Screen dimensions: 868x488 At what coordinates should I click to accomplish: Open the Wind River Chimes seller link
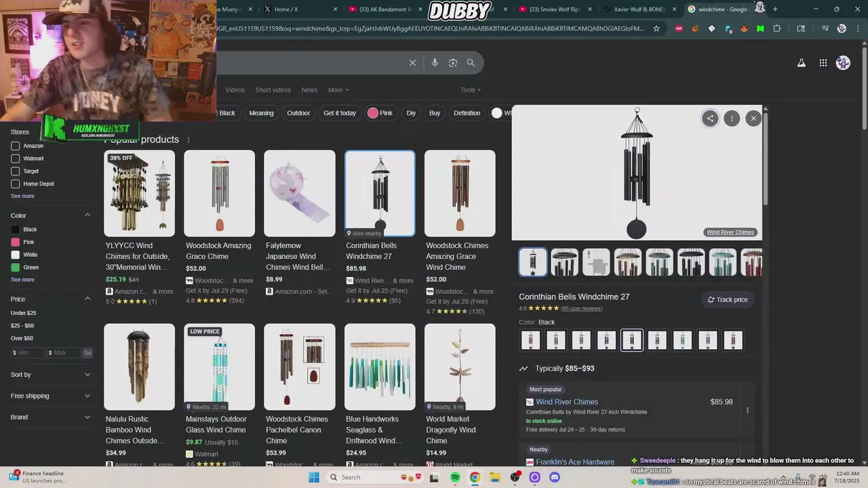(x=567, y=402)
